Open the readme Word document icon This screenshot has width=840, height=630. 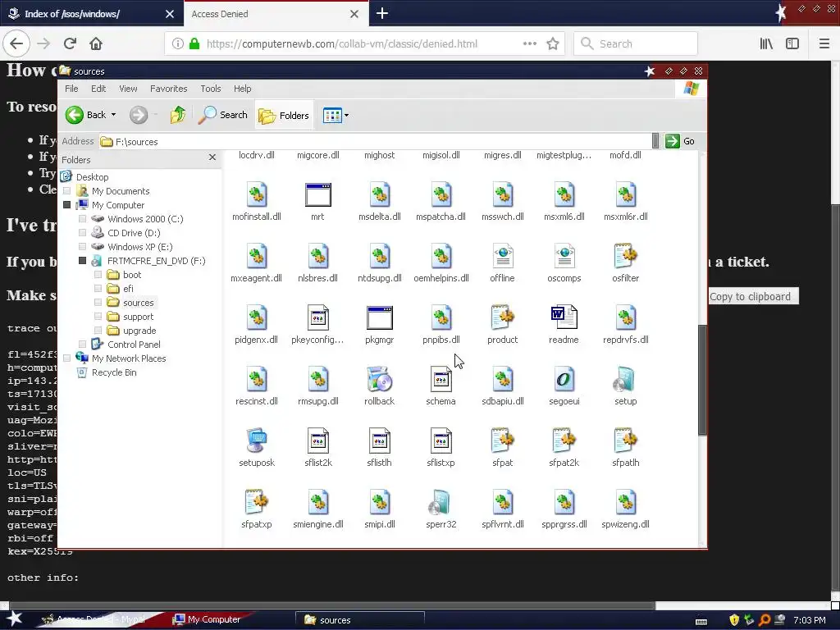tap(564, 317)
